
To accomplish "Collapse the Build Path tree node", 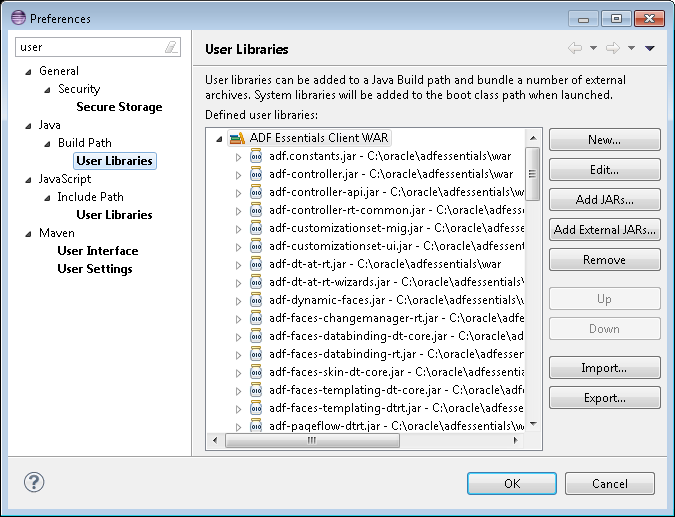I will click(47, 144).
